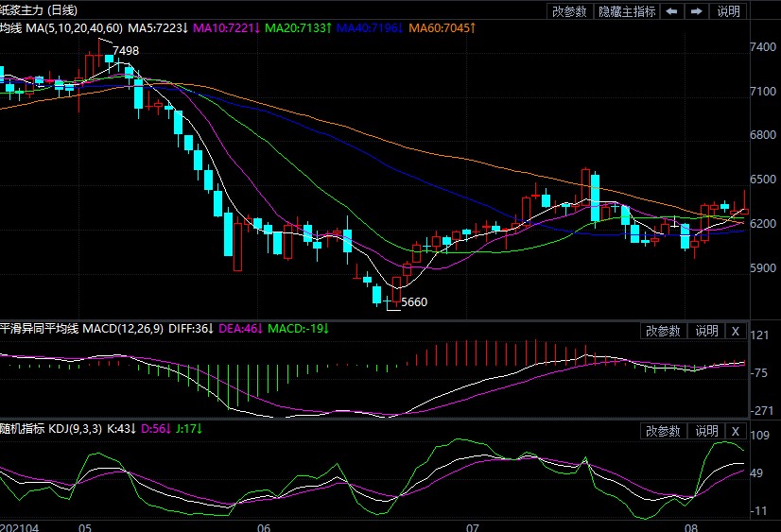Screen dimensions: 781x532
Task: Click the right arrow scroll button
Action: pos(696,12)
